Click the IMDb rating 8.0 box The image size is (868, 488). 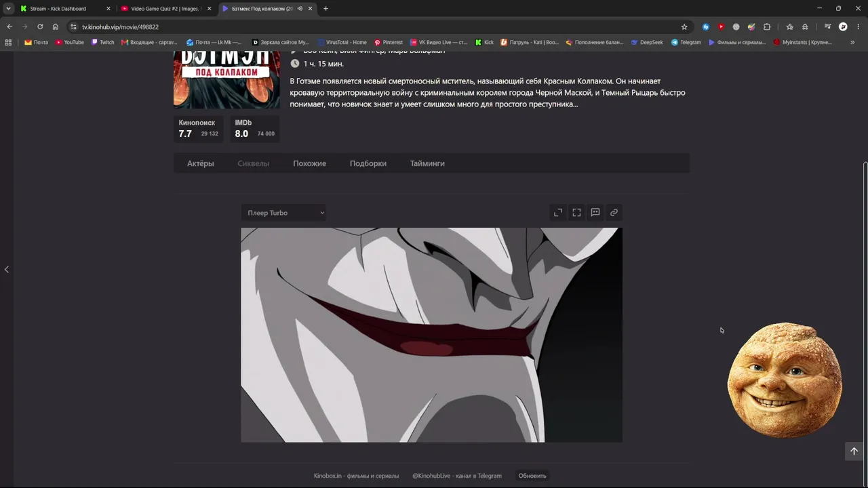(254, 129)
